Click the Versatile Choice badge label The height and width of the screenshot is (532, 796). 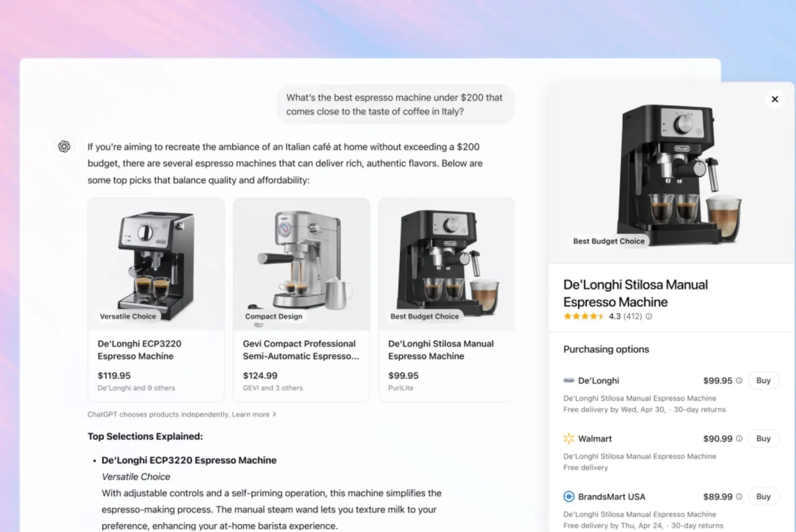click(128, 316)
